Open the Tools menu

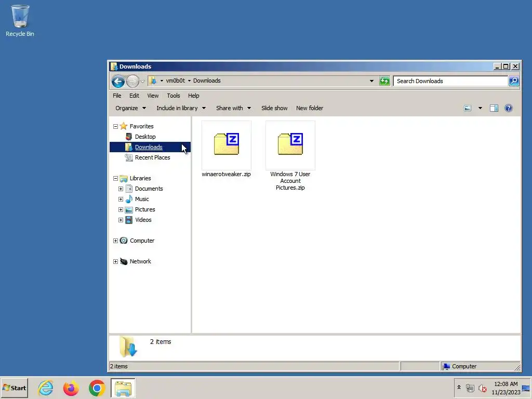[x=174, y=96]
